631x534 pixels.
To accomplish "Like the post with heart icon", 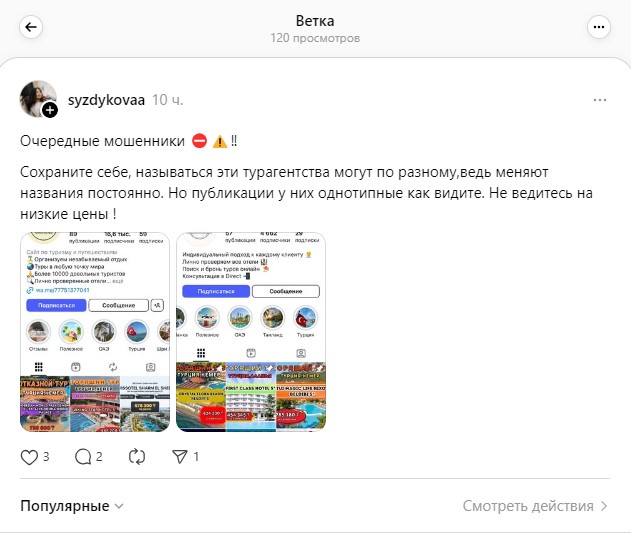I will point(29,457).
